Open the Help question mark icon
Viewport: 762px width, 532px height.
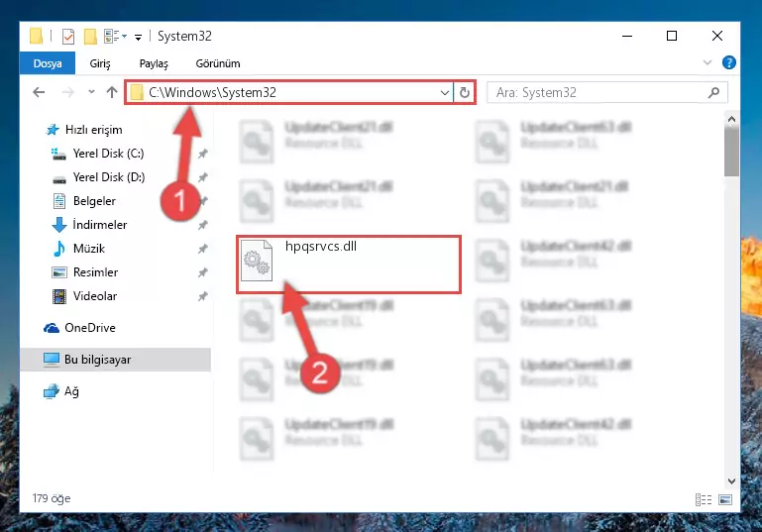(728, 62)
